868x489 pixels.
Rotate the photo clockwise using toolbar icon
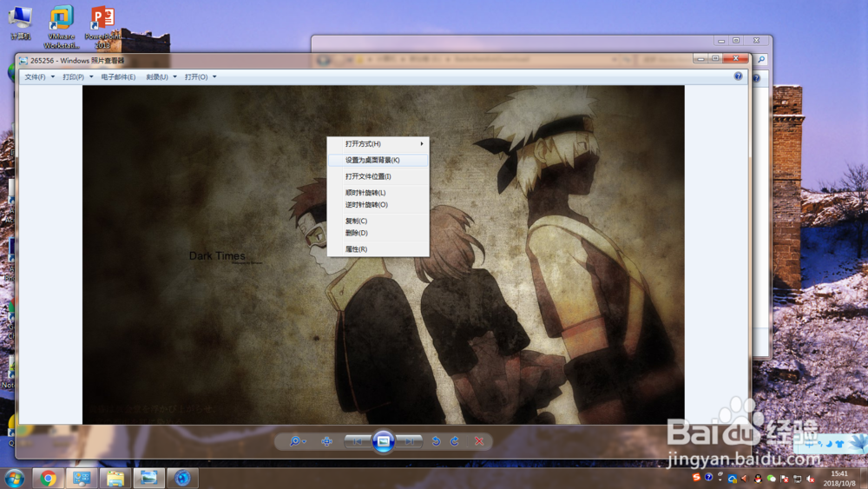click(455, 441)
